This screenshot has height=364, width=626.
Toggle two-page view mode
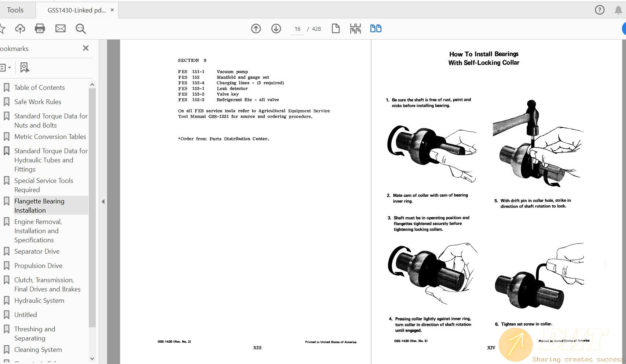(376, 29)
